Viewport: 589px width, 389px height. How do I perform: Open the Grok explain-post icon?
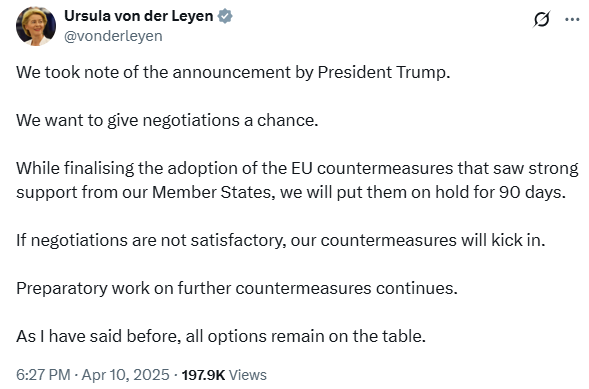pyautogui.click(x=541, y=19)
